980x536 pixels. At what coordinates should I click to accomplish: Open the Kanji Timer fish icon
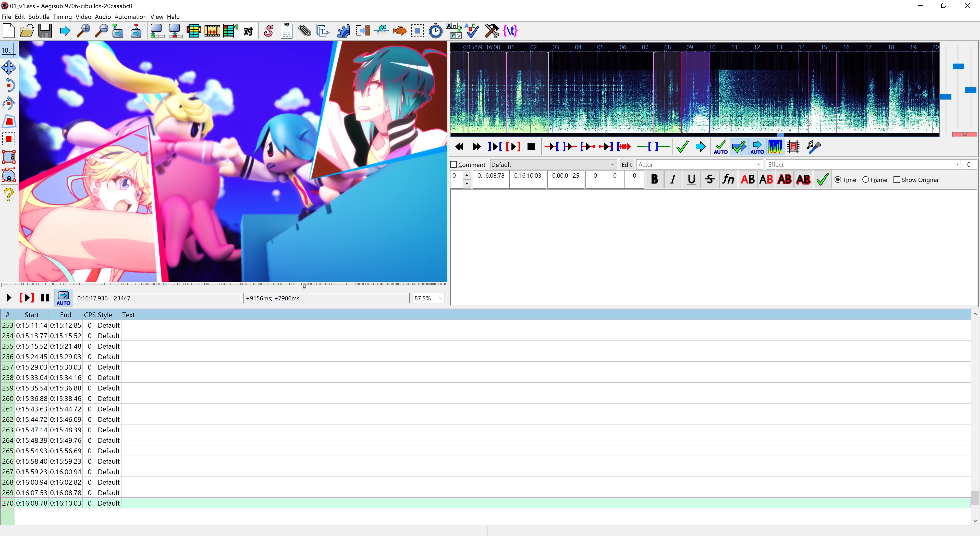[399, 31]
